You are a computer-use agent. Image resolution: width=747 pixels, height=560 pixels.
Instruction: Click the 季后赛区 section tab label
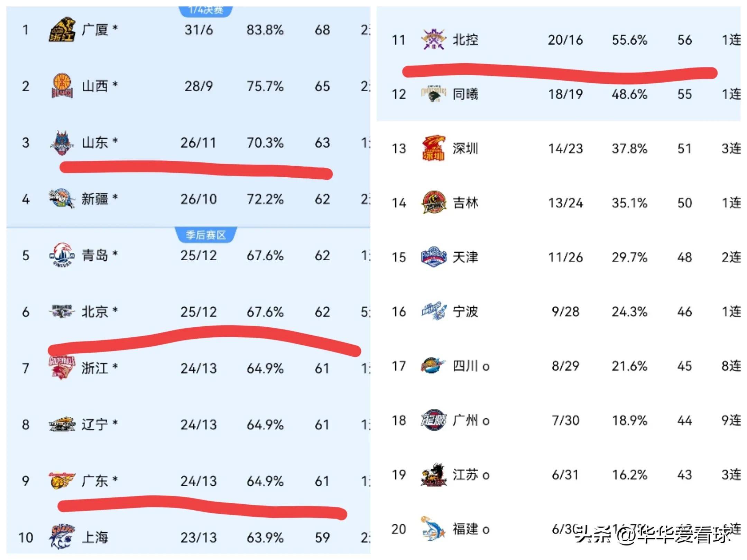tap(206, 235)
